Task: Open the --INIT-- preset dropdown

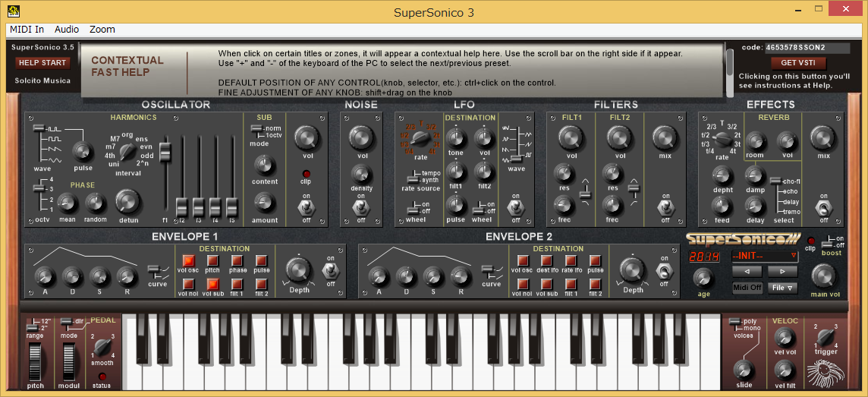Action: [765, 256]
